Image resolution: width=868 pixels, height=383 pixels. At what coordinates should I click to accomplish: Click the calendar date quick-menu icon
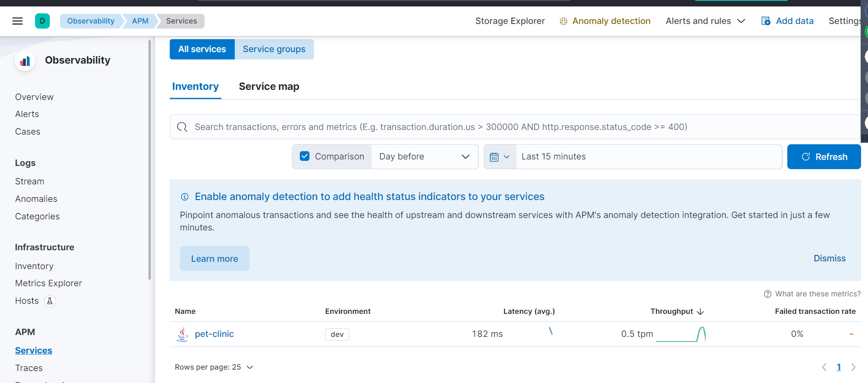click(499, 157)
